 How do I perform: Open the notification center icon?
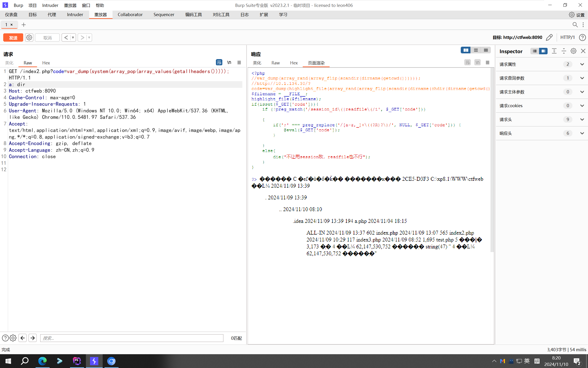(x=577, y=361)
